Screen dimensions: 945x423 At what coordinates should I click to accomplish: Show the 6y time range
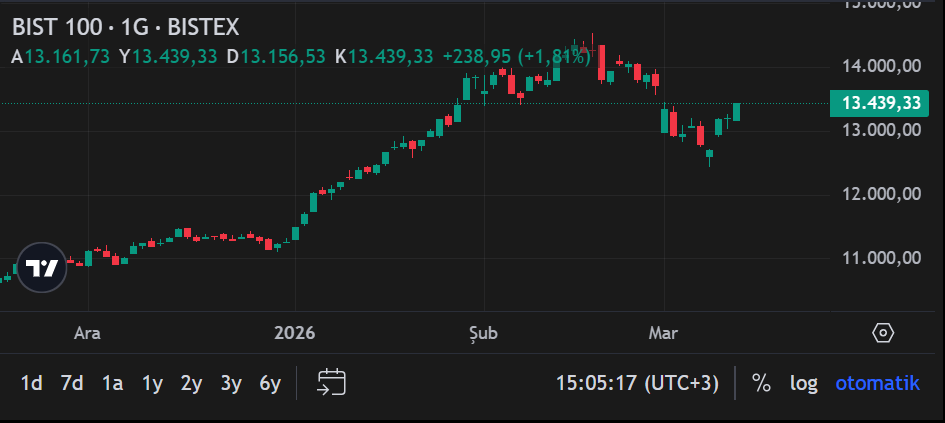coord(270,383)
